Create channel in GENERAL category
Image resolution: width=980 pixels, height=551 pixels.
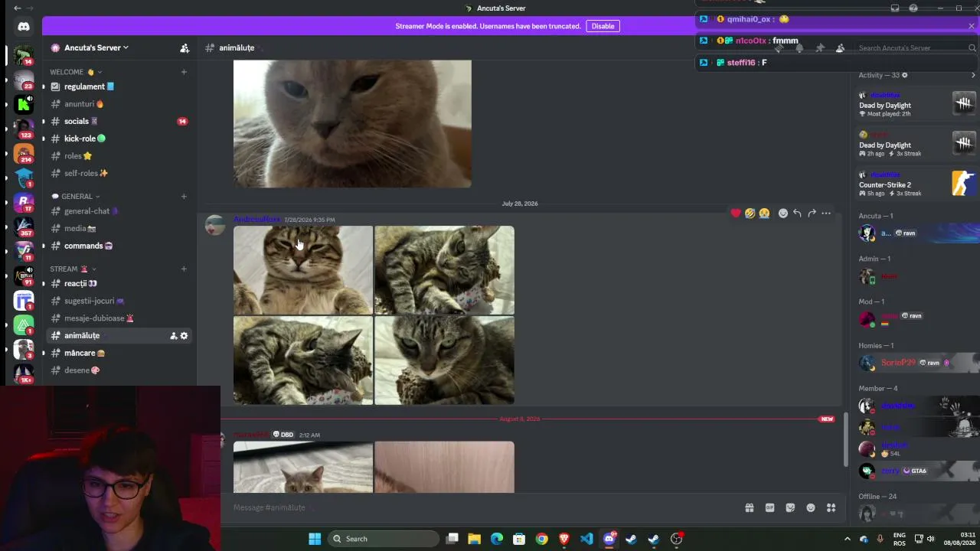point(184,196)
